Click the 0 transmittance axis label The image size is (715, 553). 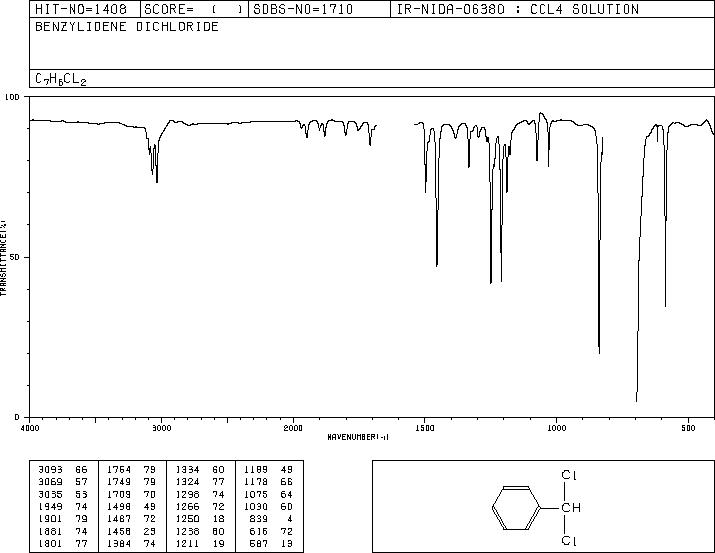[x=17, y=417]
